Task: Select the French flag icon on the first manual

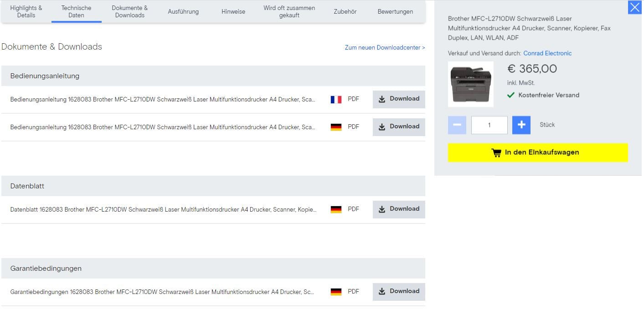Action: click(x=336, y=99)
